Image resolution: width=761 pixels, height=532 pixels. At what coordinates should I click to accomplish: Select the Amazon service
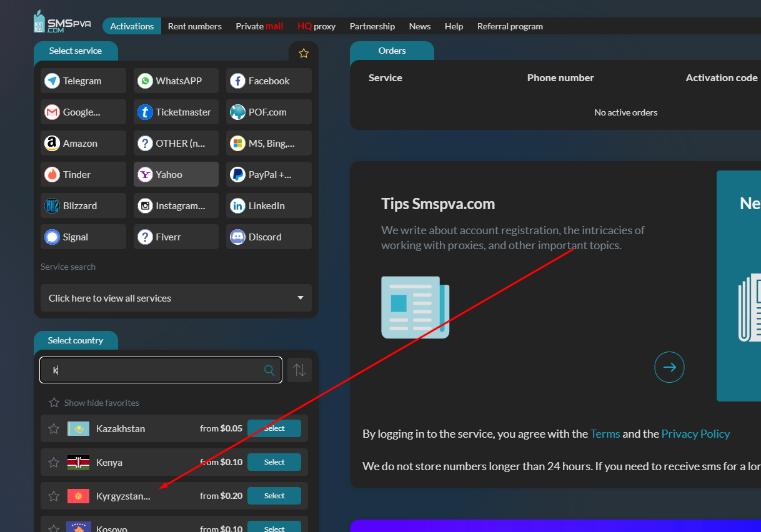click(83, 143)
